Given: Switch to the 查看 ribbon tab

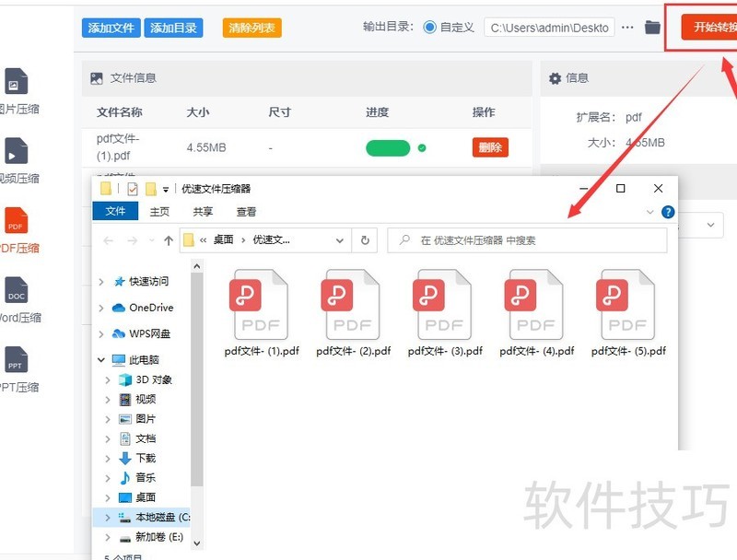Looking at the screenshot, I should (248, 211).
